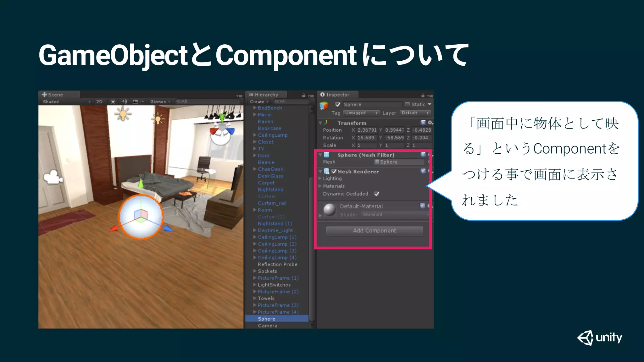Click the Transform axes icon

tap(327, 123)
